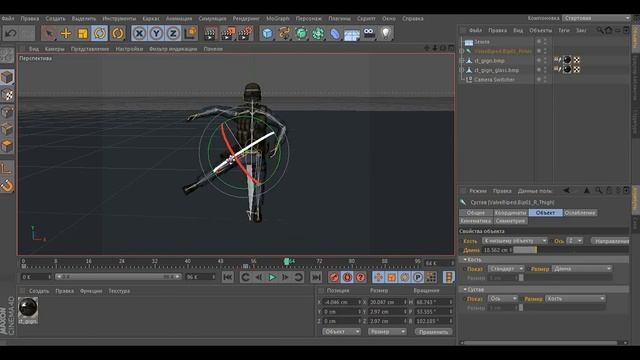
Task: Open the joint Показ Ось dropdown
Action: pos(502,299)
